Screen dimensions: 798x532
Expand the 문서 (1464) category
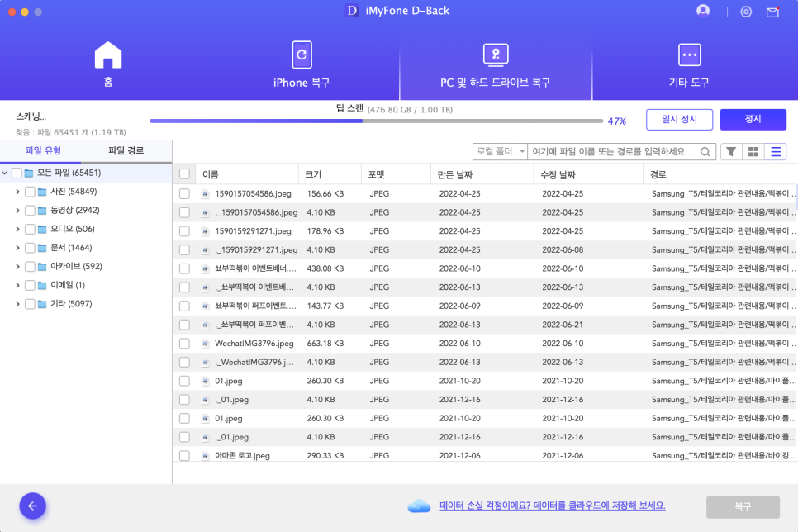[x=18, y=248]
